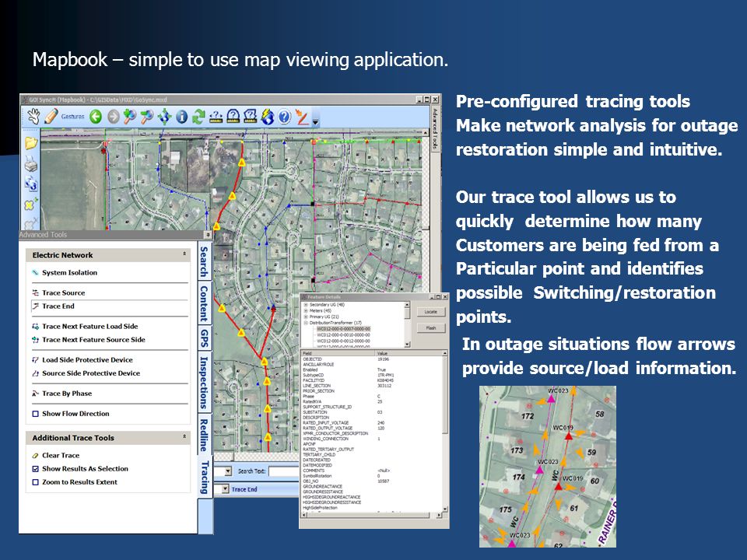
Task: Select the pencil Gestures tool
Action: [x=51, y=116]
